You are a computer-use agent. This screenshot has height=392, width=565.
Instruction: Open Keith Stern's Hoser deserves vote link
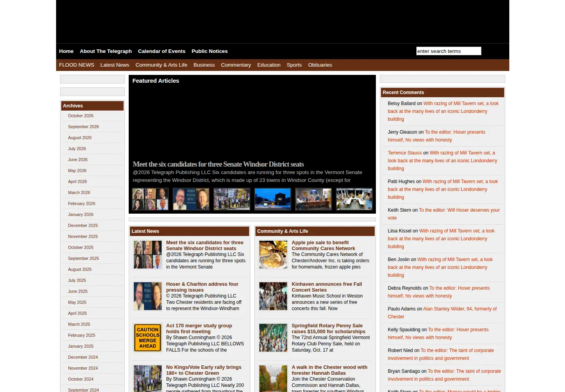pos(444,214)
